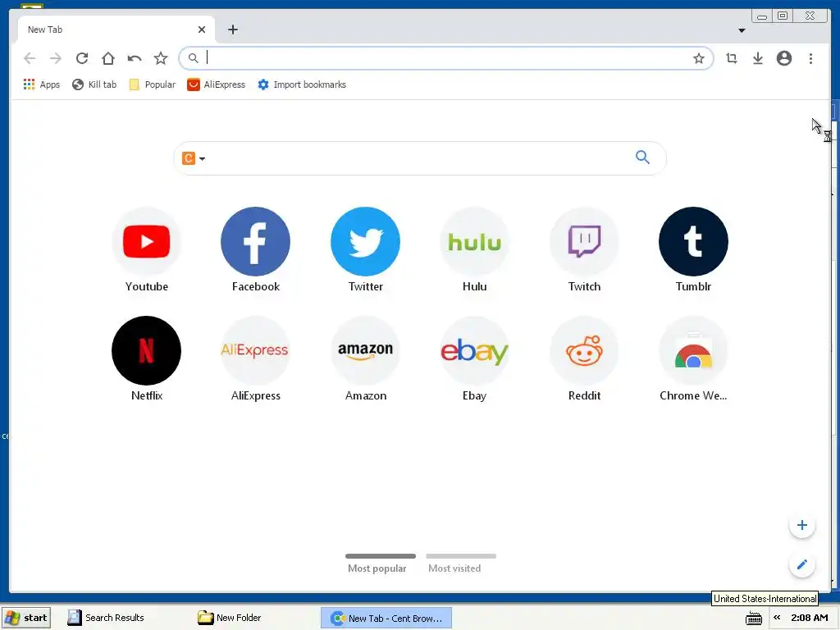The image size is (840, 630).
Task: Open the Windows start menu
Action: (26, 618)
